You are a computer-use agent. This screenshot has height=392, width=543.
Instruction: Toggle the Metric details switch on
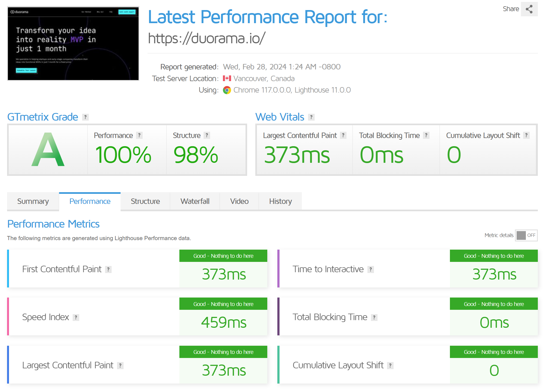pos(526,235)
